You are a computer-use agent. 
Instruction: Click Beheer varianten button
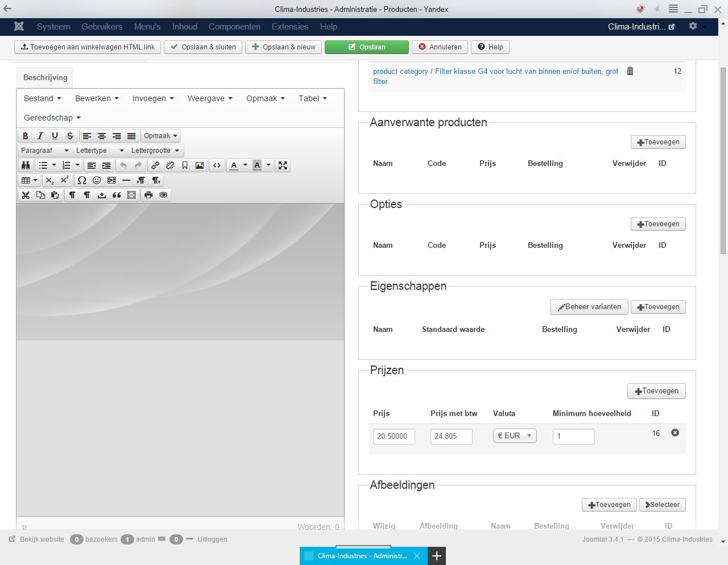point(589,307)
